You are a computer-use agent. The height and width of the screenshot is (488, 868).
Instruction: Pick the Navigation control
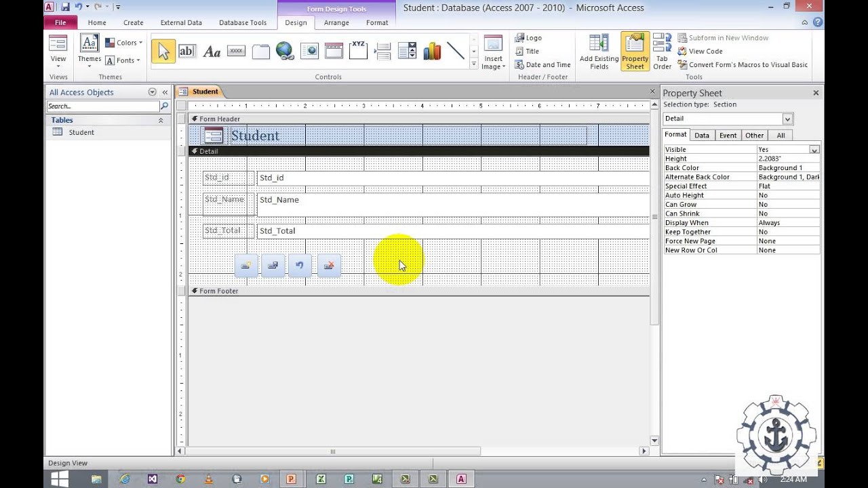click(x=334, y=52)
